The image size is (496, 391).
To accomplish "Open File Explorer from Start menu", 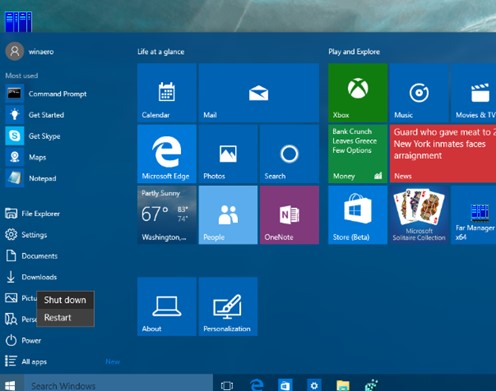I will pyautogui.click(x=33, y=214).
